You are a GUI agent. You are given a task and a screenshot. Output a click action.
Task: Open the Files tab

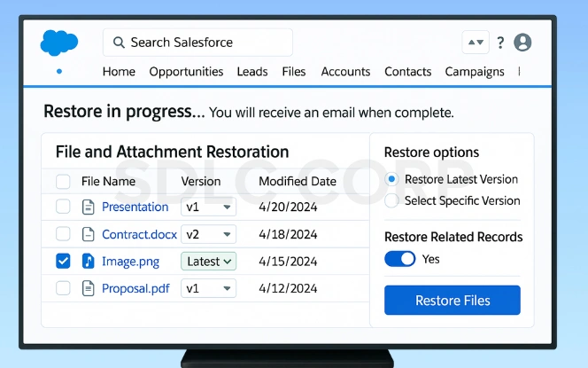[x=294, y=72]
